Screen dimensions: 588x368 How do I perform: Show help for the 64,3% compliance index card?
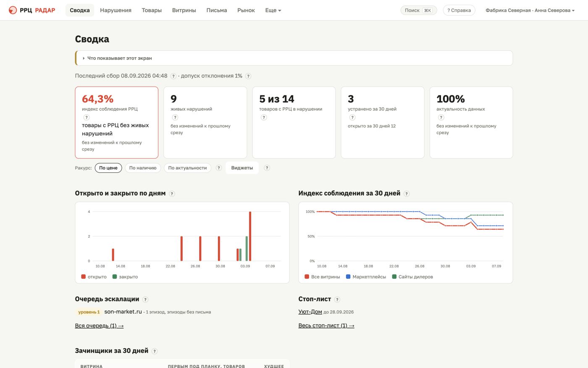point(87,117)
